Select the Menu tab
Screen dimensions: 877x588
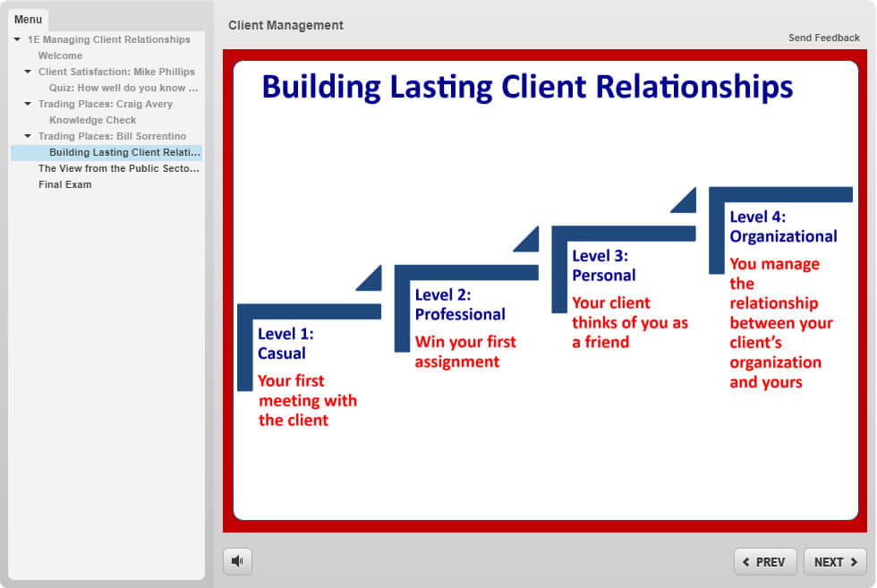pyautogui.click(x=28, y=19)
